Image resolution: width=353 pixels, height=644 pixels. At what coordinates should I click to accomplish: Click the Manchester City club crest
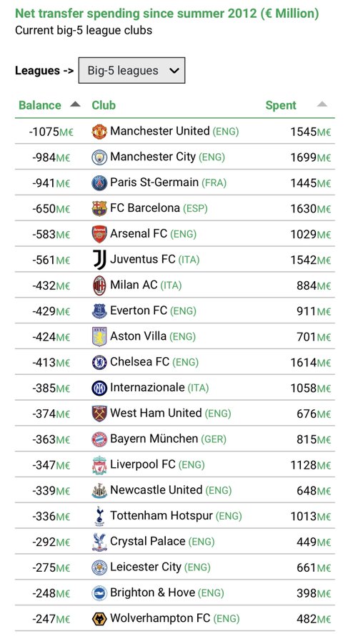[x=99, y=157]
